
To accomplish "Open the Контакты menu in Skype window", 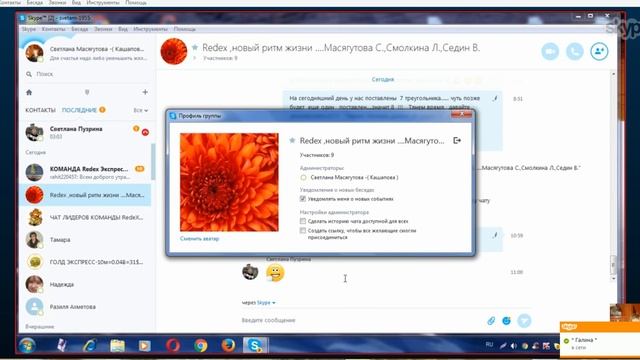I will tap(53, 29).
